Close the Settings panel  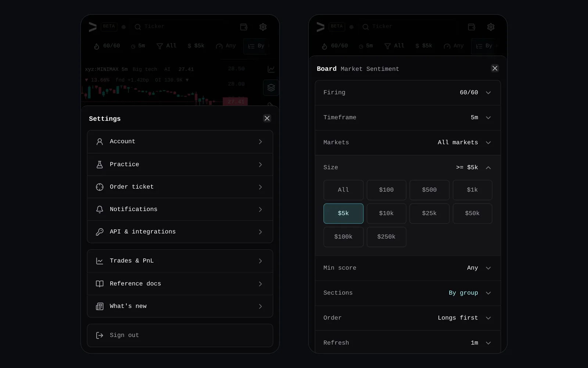point(267,118)
